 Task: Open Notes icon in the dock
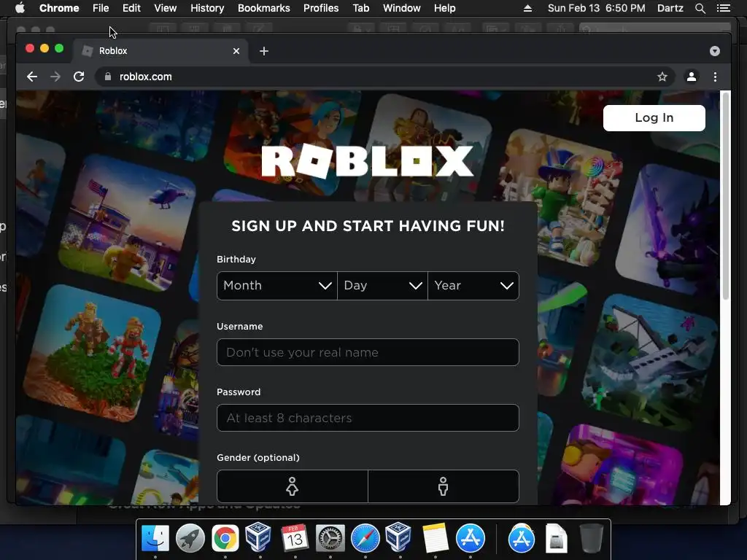click(x=435, y=538)
